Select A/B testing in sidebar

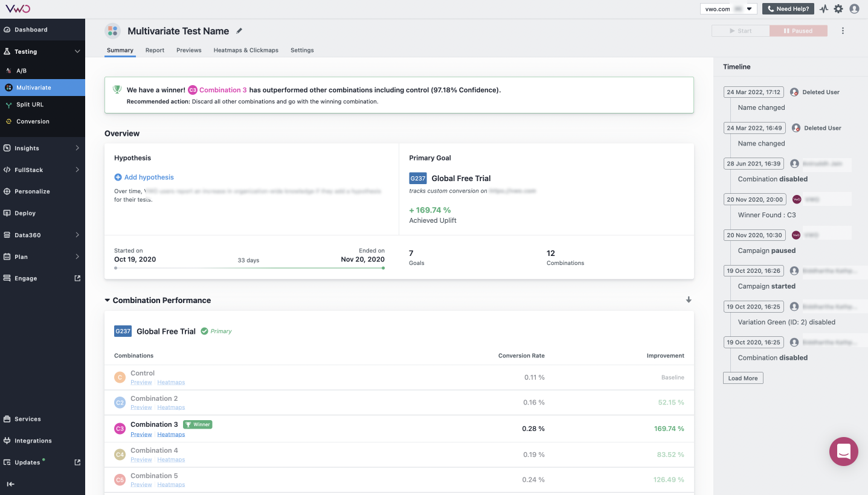(42, 71)
